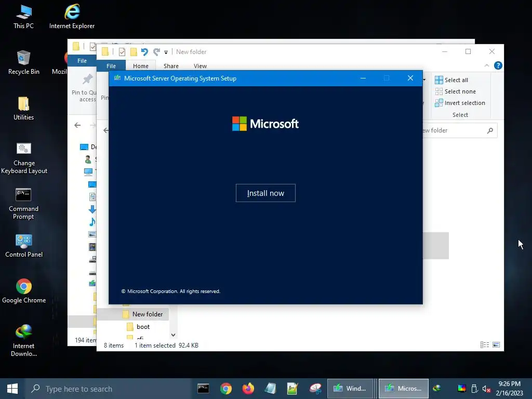Click the Properties checkmark icon in title bar
This screenshot has height=399, width=532.
coord(122,52)
